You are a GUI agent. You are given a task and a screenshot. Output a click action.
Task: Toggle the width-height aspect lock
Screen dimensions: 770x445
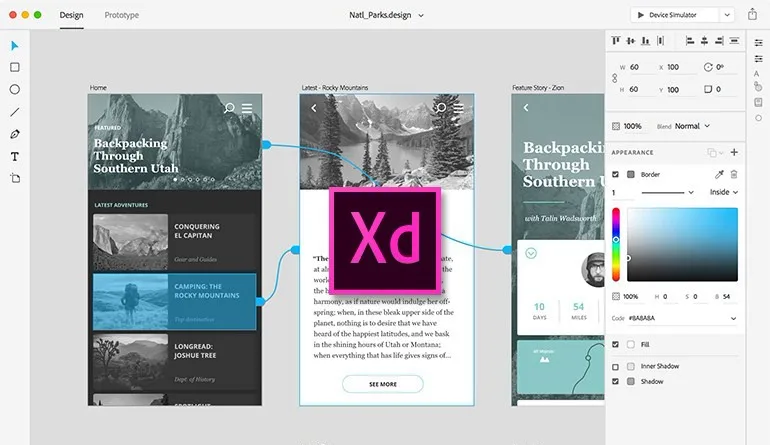[614, 78]
